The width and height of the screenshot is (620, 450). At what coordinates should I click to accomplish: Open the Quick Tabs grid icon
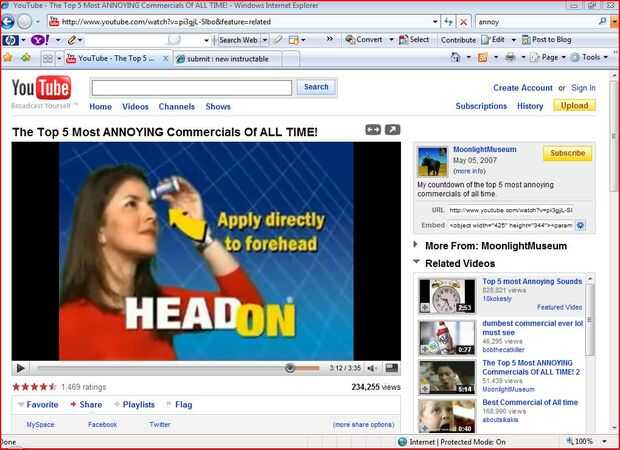tap(47, 59)
